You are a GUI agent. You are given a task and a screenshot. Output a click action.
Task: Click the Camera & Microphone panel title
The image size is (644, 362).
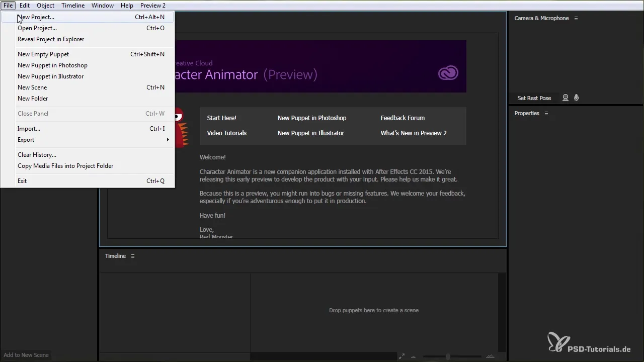tap(541, 18)
